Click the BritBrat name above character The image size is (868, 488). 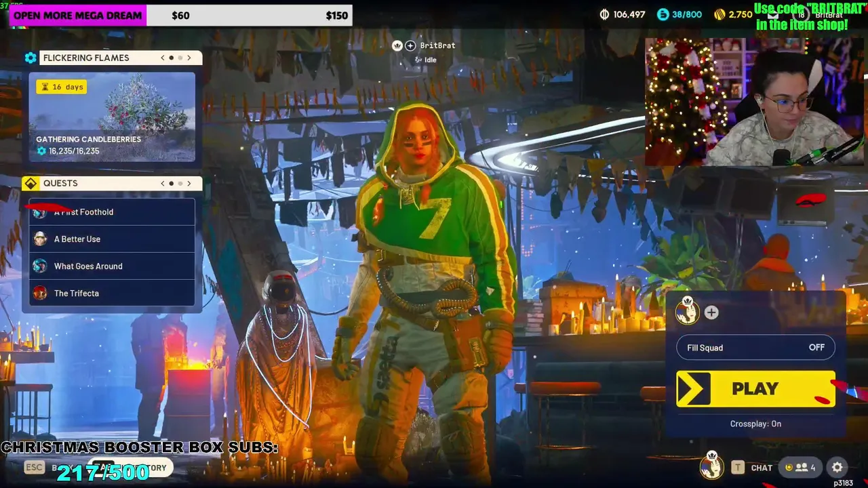point(437,45)
